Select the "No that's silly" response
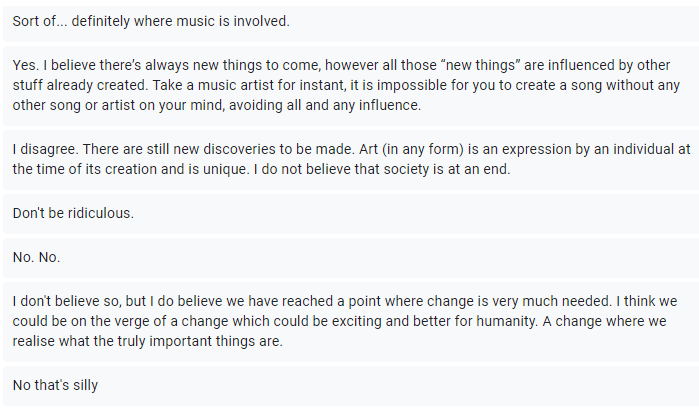 (x=56, y=385)
